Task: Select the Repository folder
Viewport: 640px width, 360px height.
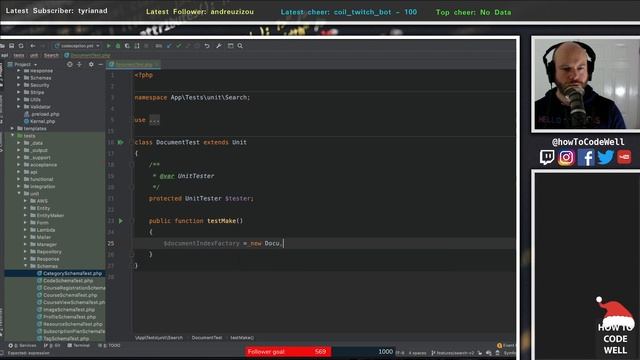Action: (46, 251)
